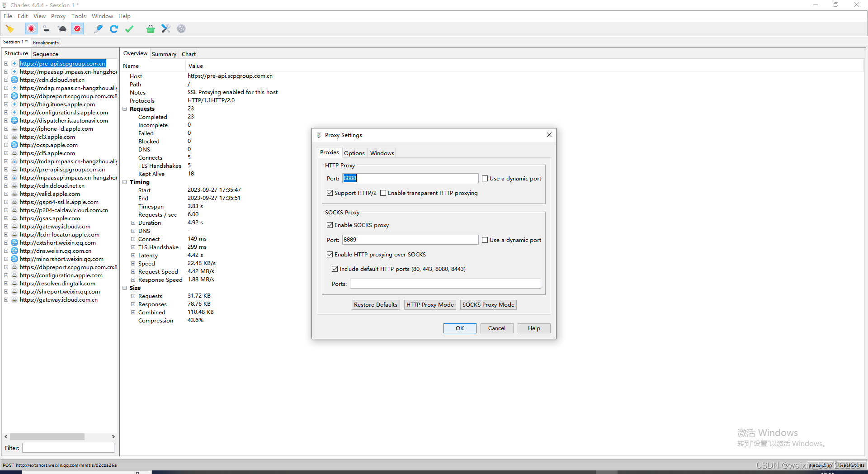The height and width of the screenshot is (474, 868).
Task: Click globe icon next to ocsp.apple.com
Action: click(14, 145)
